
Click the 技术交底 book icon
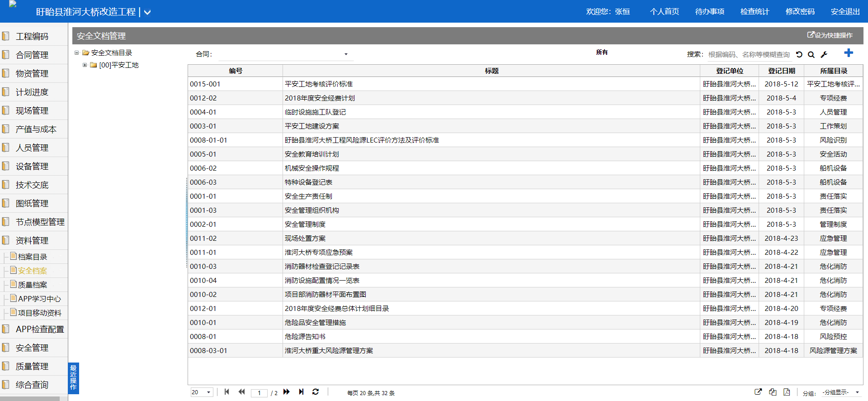[6, 185]
